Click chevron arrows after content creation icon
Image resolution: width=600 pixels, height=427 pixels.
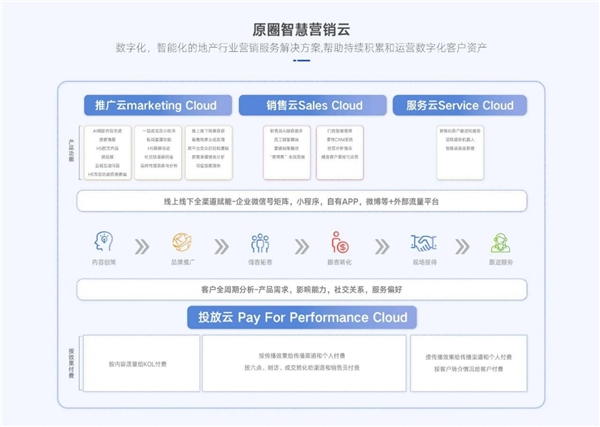pyautogui.click(x=141, y=244)
